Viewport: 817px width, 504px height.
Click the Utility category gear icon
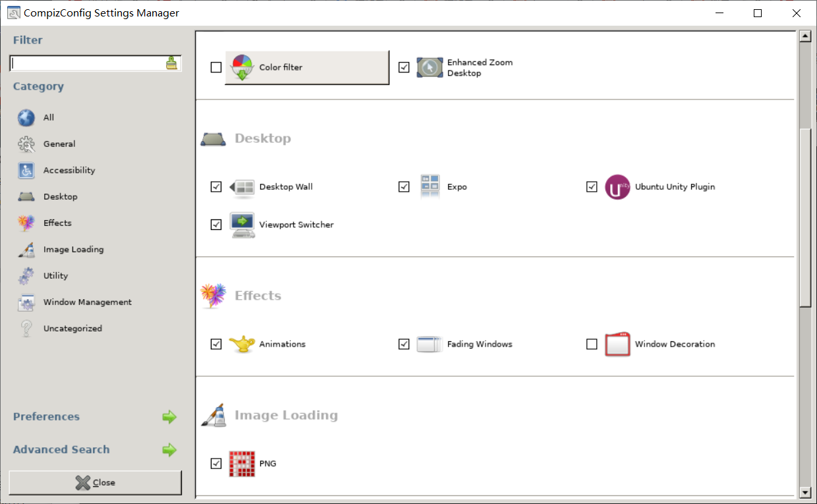click(x=26, y=276)
